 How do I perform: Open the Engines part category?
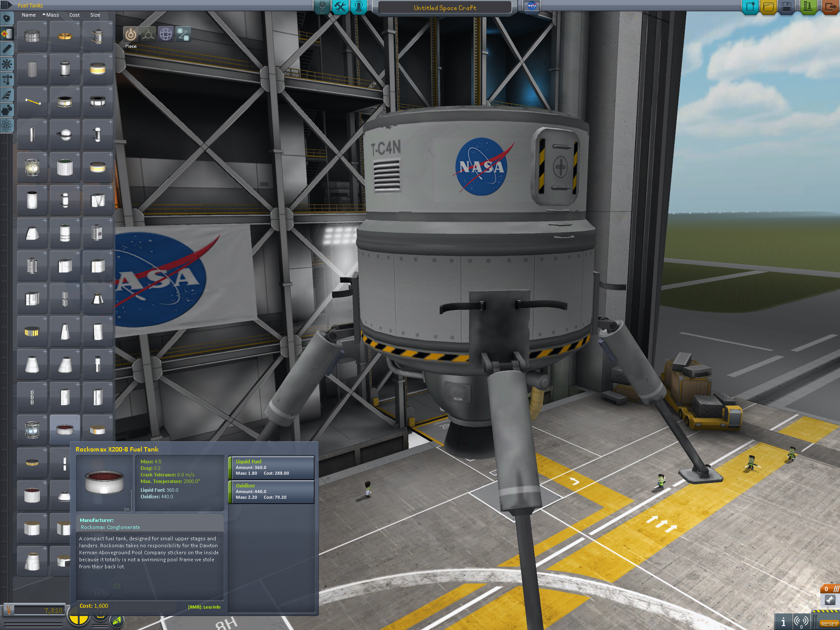point(7,49)
